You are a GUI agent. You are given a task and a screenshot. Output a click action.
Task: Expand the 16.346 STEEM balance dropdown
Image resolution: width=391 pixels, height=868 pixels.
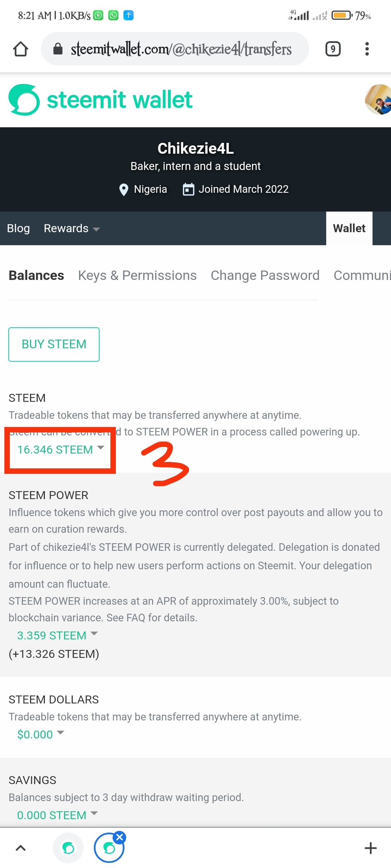pyautogui.click(x=60, y=450)
